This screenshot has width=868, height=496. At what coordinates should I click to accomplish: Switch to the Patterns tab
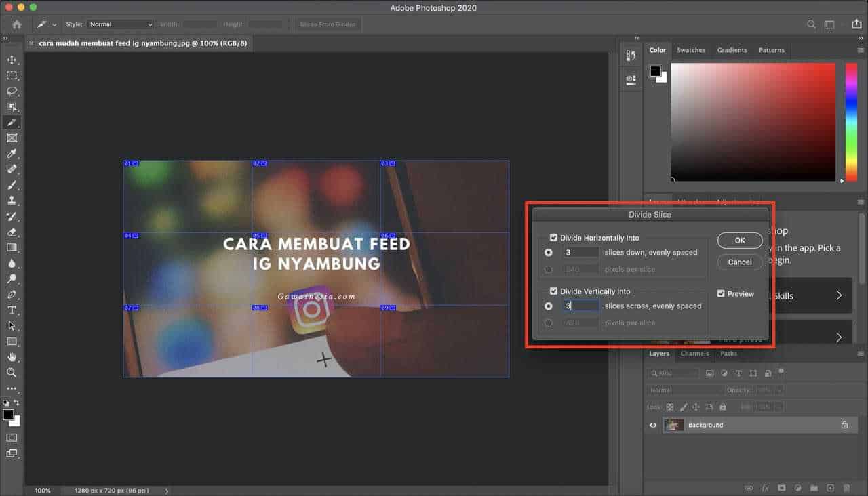pyautogui.click(x=772, y=50)
